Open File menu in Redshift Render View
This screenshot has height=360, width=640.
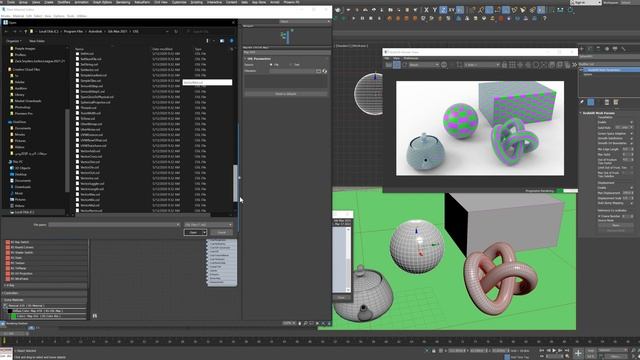tap(387, 58)
